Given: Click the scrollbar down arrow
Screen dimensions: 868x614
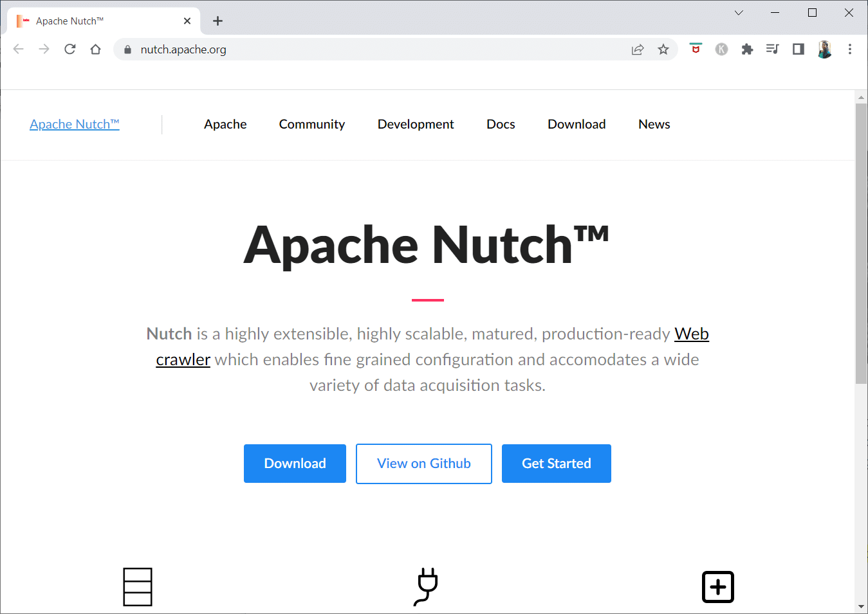Looking at the screenshot, I should pyautogui.click(x=861, y=606).
